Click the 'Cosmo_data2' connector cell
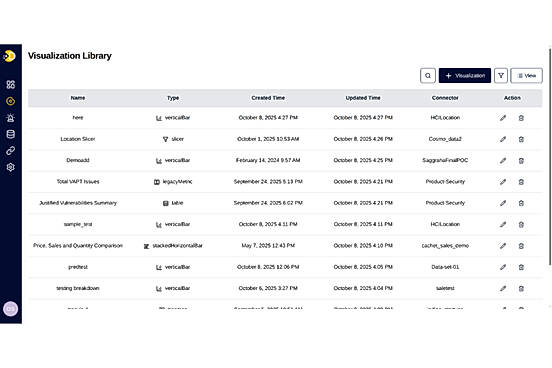Screen dimensions: 552x368 445,139
